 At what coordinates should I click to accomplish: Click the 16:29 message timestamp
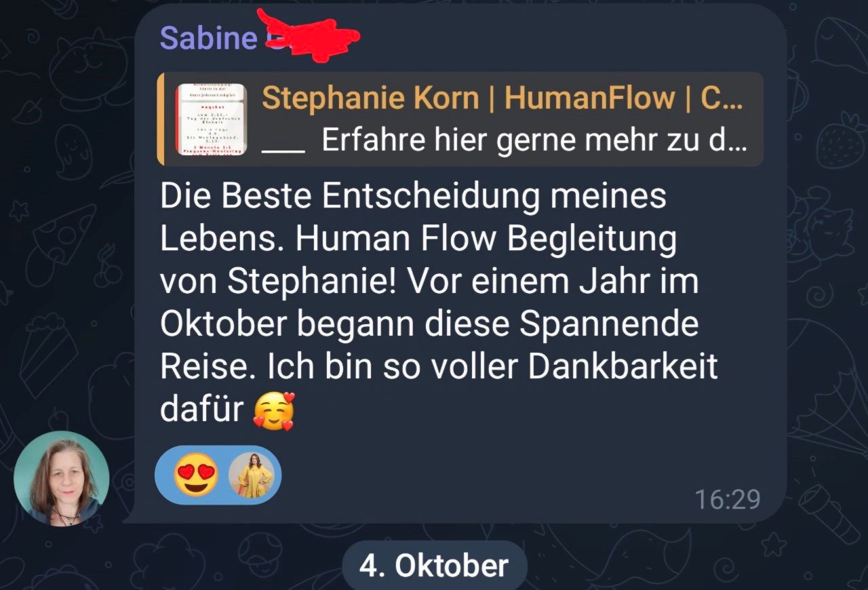728,500
